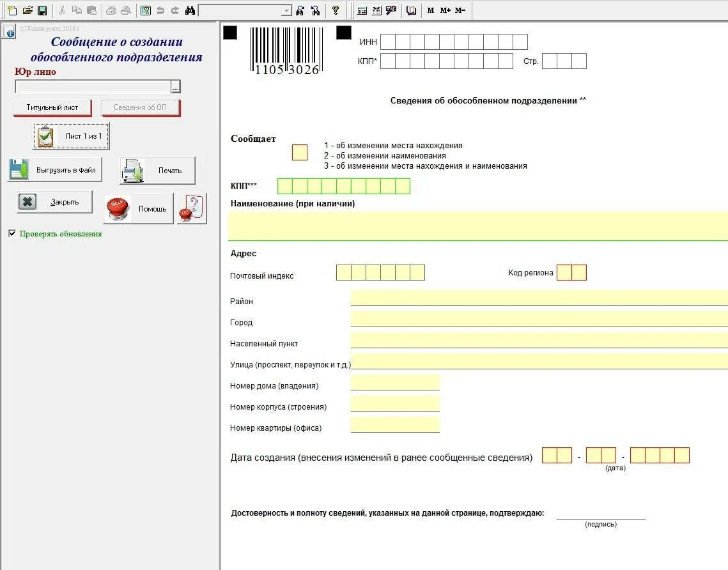Click the Open folder toolbar icon
The width and height of the screenshot is (728, 570).
click(x=27, y=10)
